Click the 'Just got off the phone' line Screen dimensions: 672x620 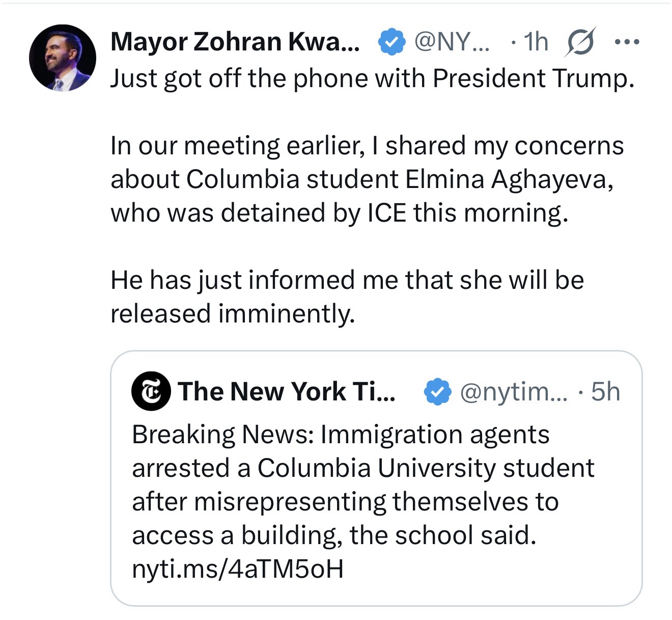[x=372, y=78]
